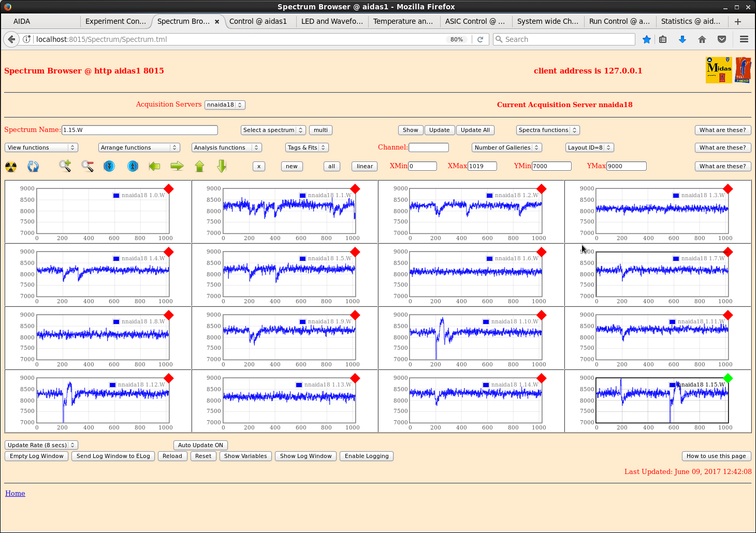Click the How to use this page button

[716, 456]
